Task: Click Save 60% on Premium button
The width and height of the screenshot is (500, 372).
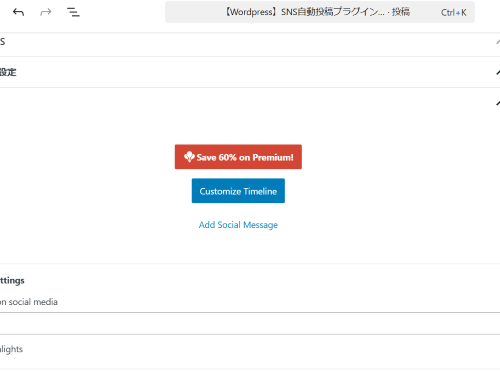Action: pyautogui.click(x=238, y=157)
